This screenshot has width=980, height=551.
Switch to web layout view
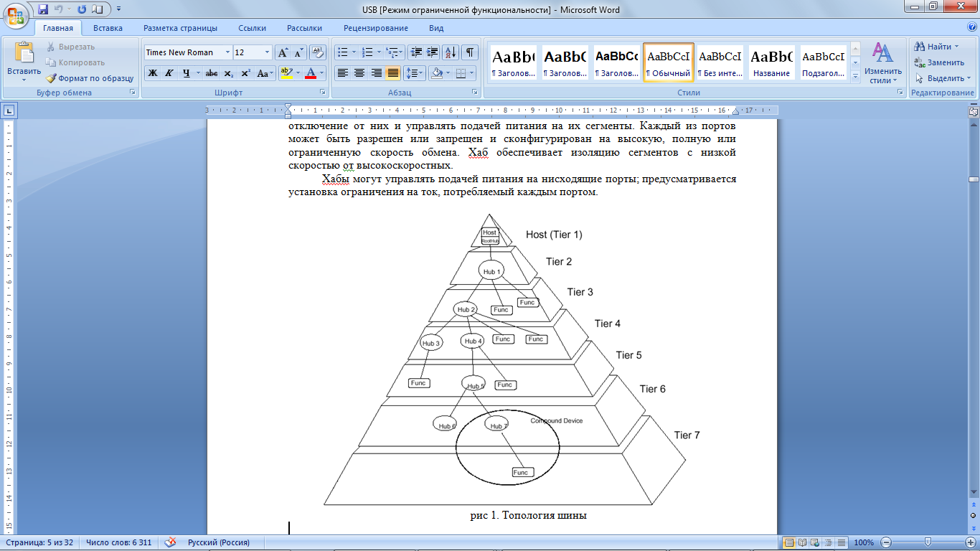pyautogui.click(x=816, y=542)
